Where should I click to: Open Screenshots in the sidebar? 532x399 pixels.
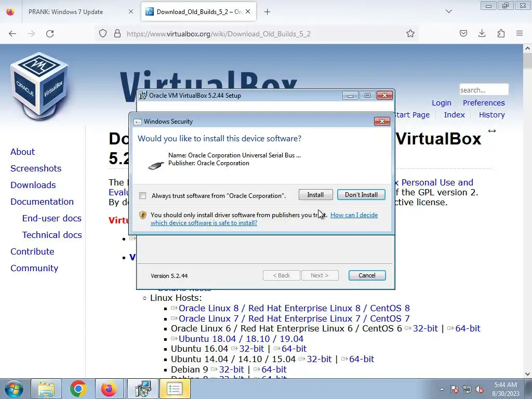pyautogui.click(x=36, y=168)
